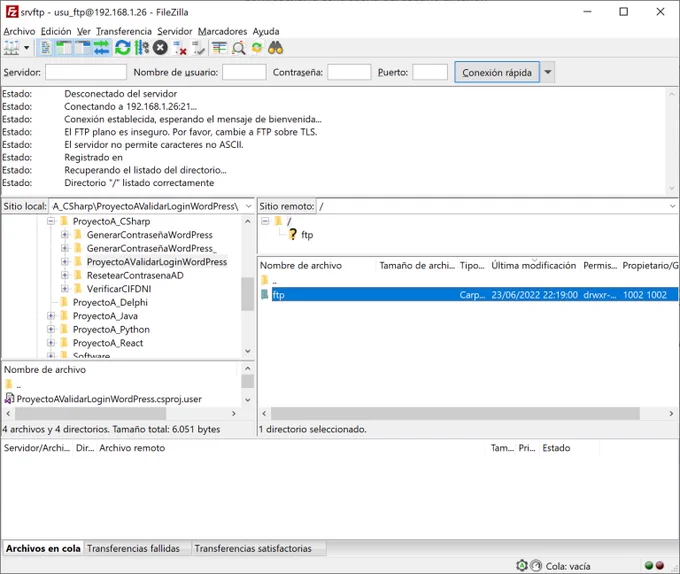
Task: Expand ResetearContrasenaAD tree node
Action: coord(65,275)
